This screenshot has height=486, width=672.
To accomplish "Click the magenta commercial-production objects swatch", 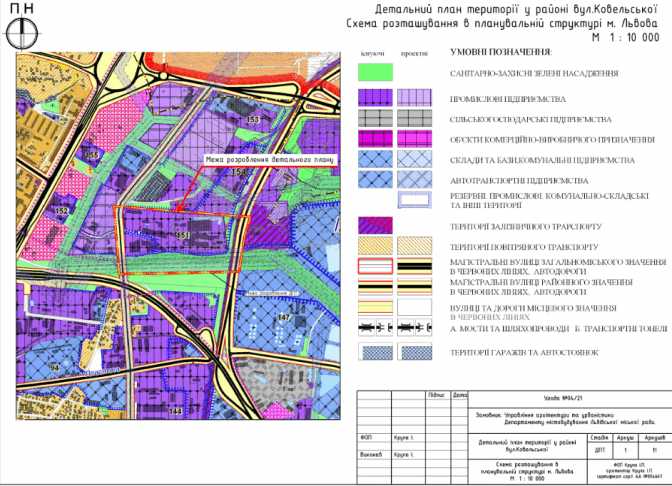I will point(375,137).
